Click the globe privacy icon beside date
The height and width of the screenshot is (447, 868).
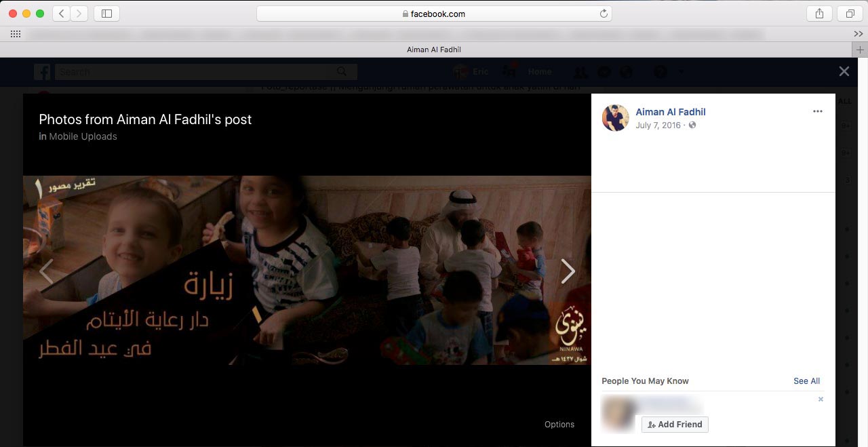(x=692, y=125)
